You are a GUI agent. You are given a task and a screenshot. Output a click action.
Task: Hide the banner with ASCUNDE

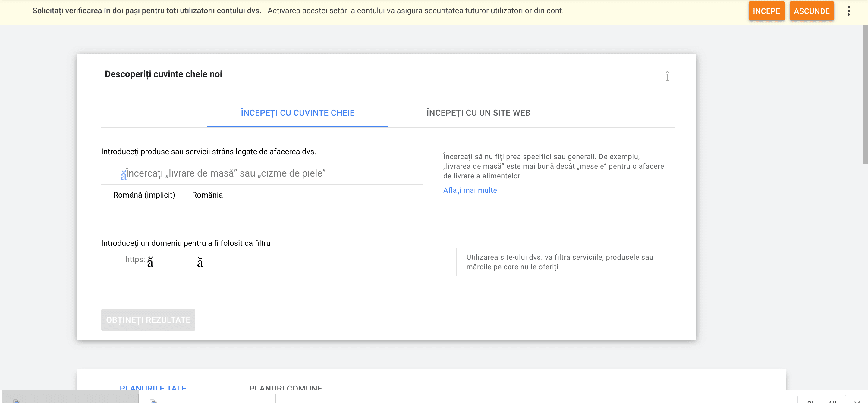[x=811, y=11]
